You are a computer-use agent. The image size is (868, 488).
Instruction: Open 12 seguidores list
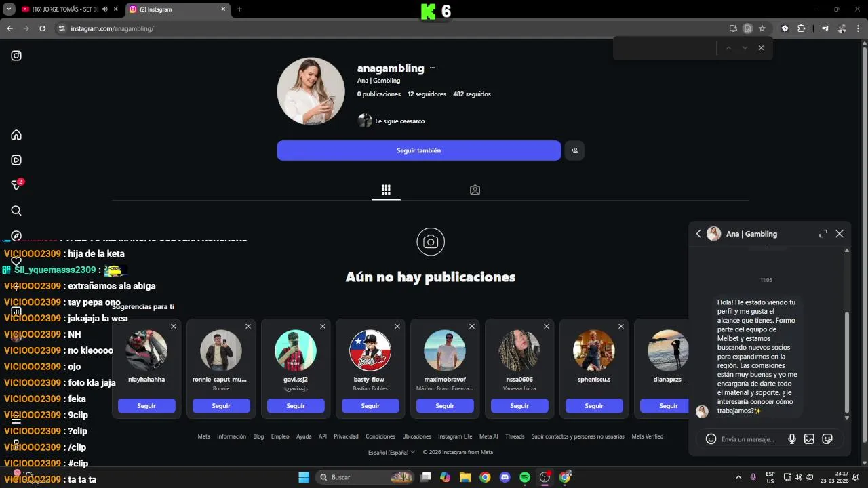click(x=427, y=94)
